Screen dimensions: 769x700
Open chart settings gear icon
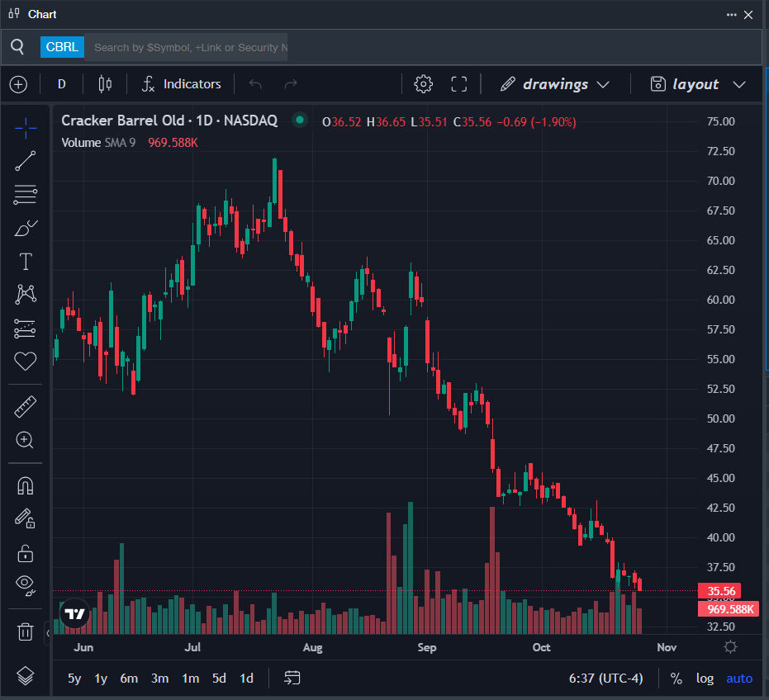click(x=423, y=84)
